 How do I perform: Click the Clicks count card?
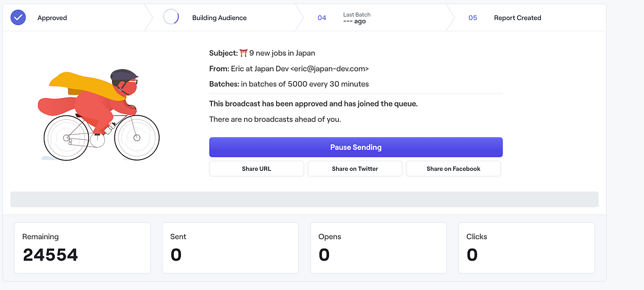(x=526, y=248)
